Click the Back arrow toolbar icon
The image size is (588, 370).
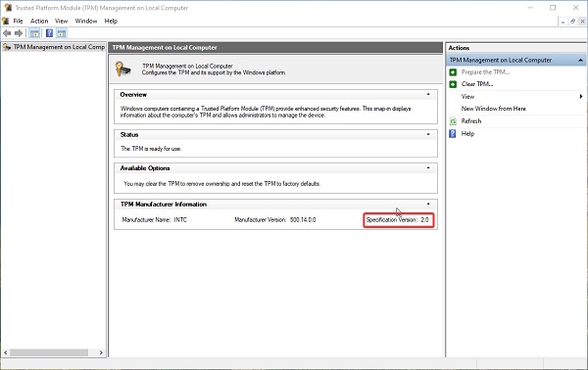[x=7, y=33]
